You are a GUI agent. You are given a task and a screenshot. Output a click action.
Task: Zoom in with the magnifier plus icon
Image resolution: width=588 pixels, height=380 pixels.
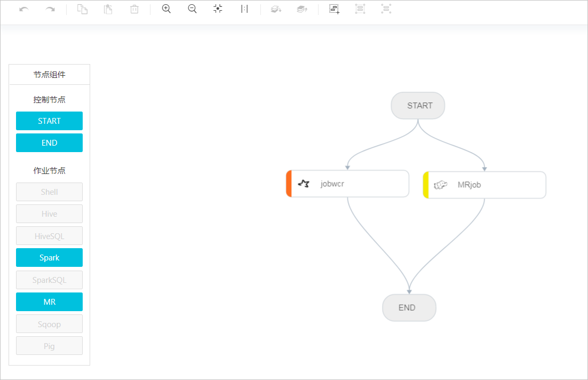coord(166,9)
